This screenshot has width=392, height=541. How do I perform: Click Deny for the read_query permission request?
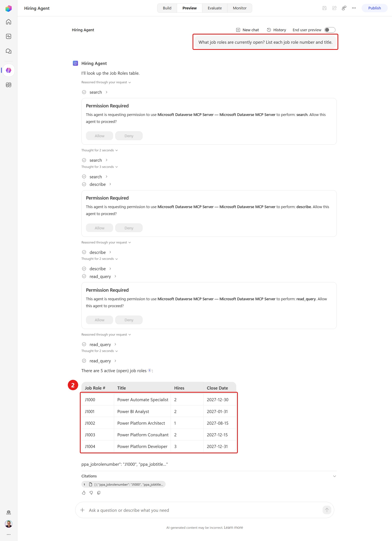tap(129, 320)
